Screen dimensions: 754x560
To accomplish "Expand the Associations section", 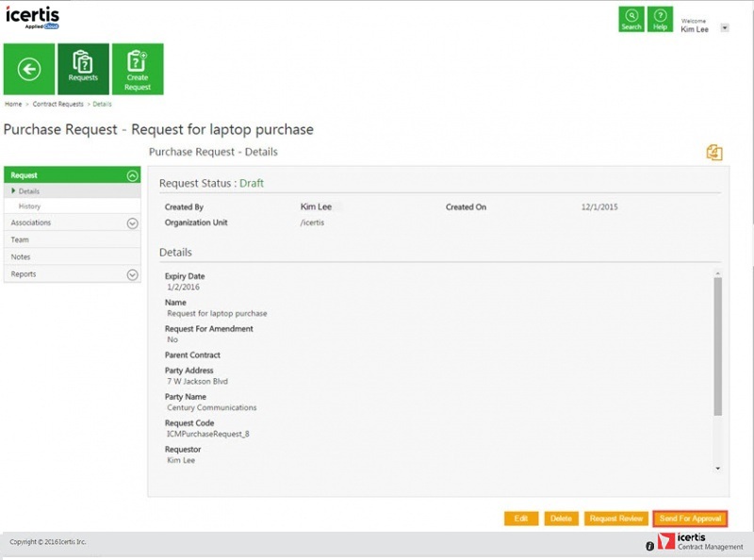I will pos(132,223).
